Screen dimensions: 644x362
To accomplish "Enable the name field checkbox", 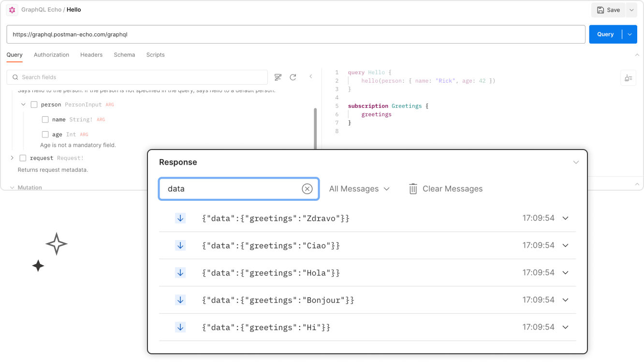I will pyautogui.click(x=45, y=119).
